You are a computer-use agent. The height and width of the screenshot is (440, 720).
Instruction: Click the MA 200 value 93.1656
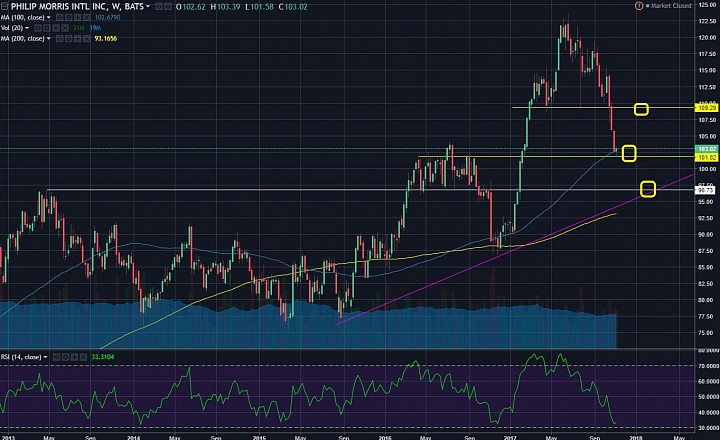point(106,39)
